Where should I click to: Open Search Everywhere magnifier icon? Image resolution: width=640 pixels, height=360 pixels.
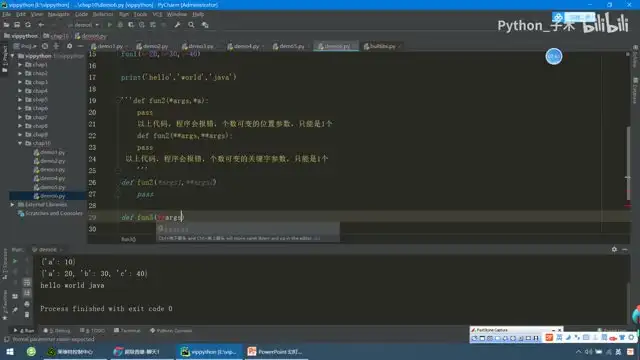pos(191,25)
